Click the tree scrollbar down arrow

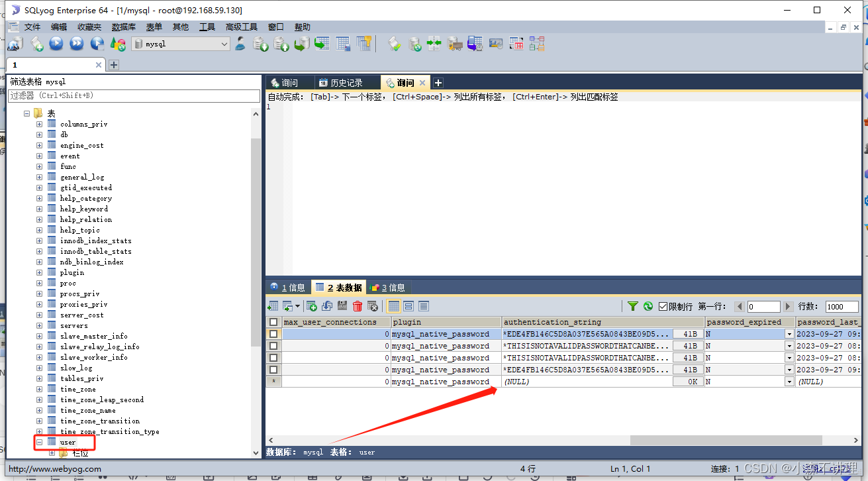tap(256, 453)
